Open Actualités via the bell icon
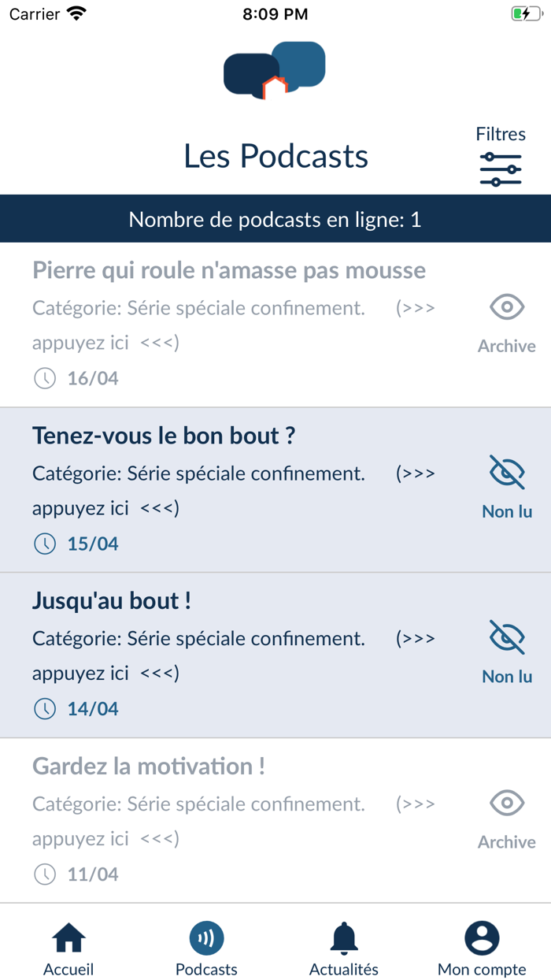This screenshot has height=980, width=551. tap(344, 938)
